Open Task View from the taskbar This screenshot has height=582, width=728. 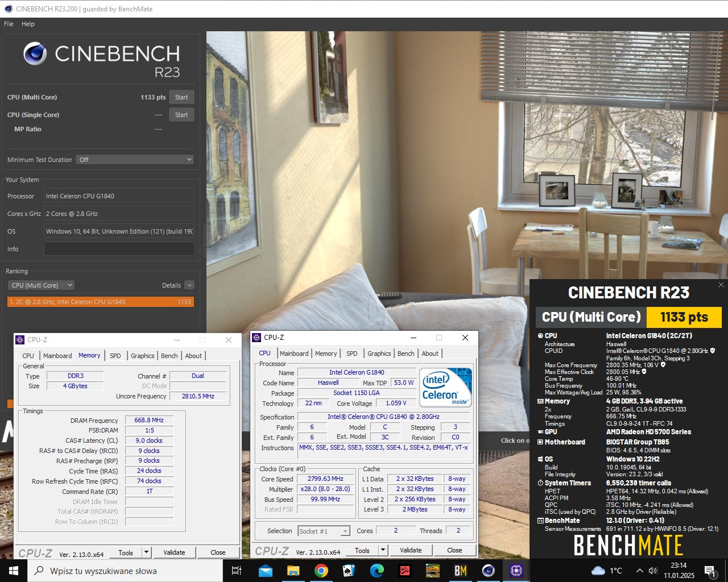(x=237, y=571)
